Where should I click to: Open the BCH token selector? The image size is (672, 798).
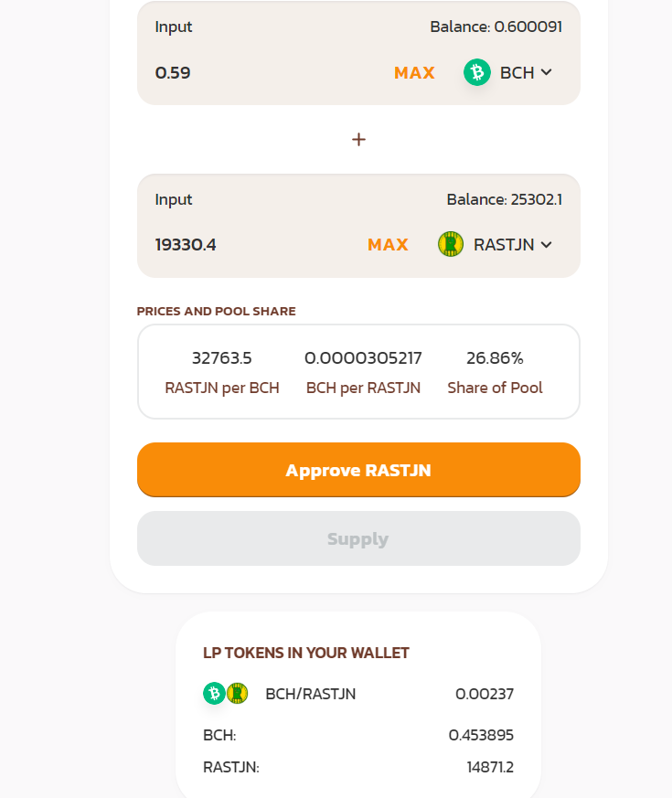tap(508, 72)
